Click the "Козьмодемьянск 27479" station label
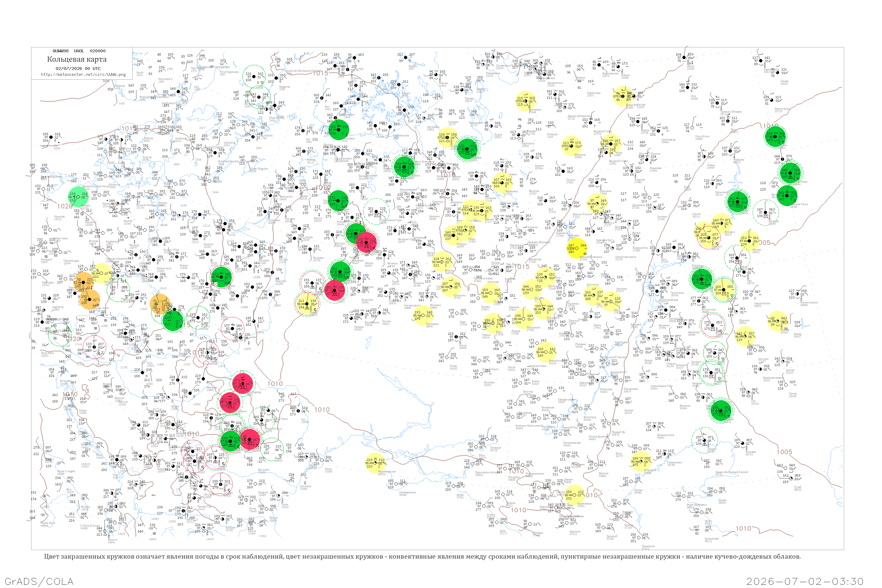Screen dimensions: 882x588 click(x=626, y=258)
